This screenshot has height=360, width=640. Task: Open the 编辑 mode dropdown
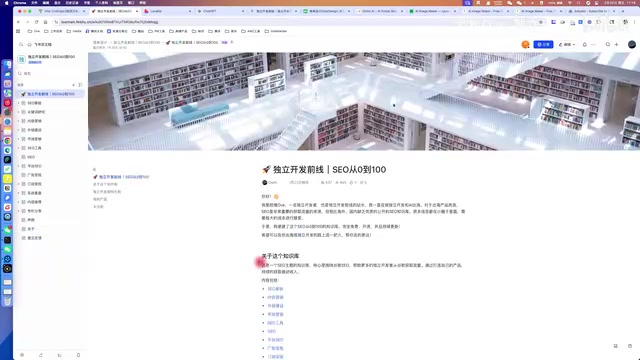point(567,44)
